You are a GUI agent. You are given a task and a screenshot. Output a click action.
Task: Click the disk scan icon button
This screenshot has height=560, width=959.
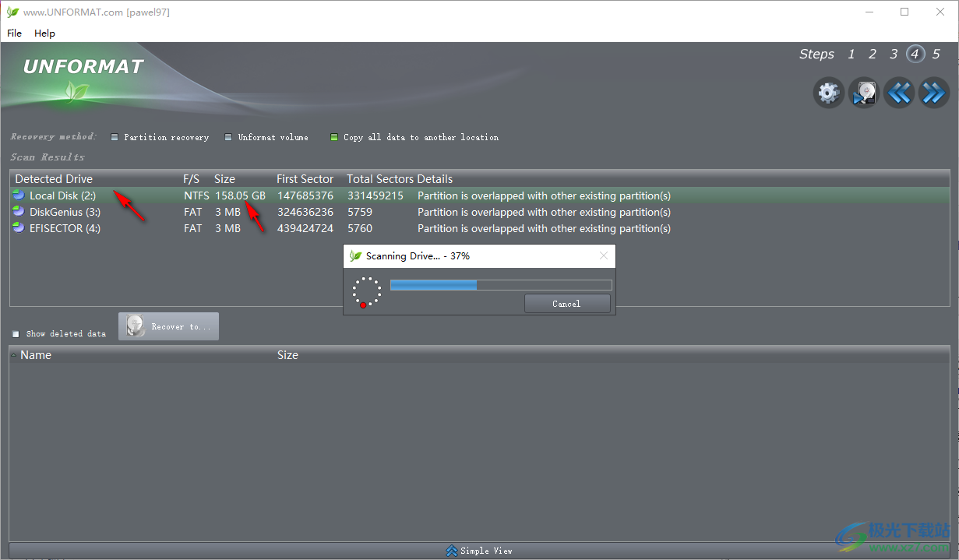(x=863, y=93)
